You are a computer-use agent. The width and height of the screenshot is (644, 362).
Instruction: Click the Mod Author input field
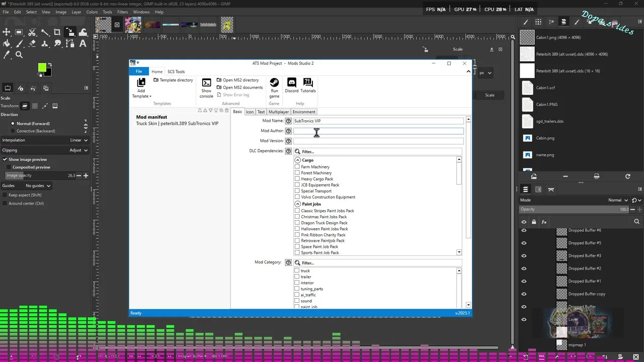pos(378,131)
